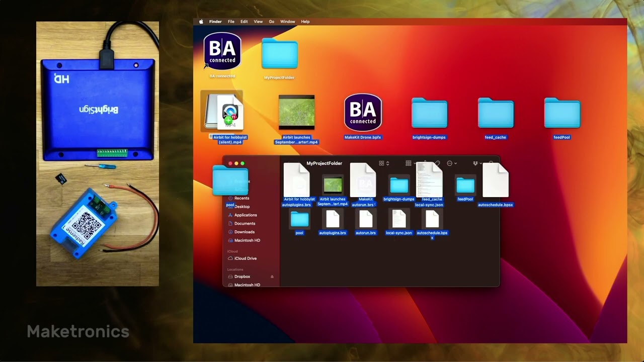Click feed_cache label on desktop

(x=496, y=137)
